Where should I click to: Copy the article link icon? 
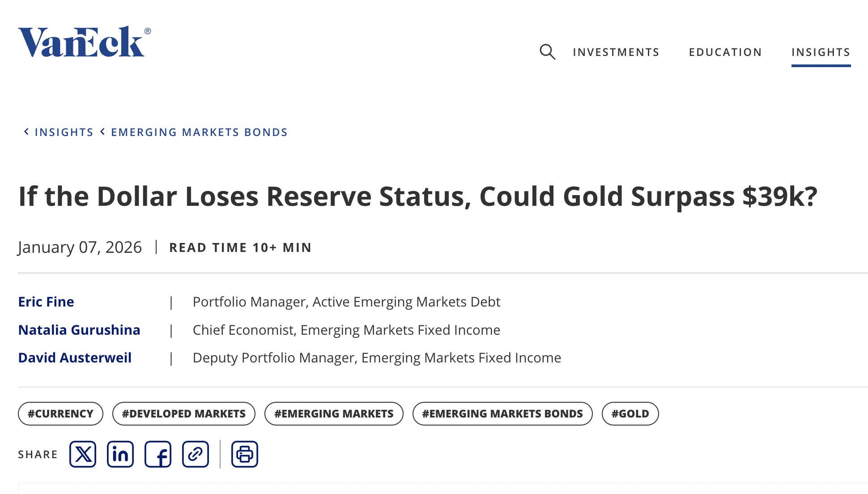[196, 454]
